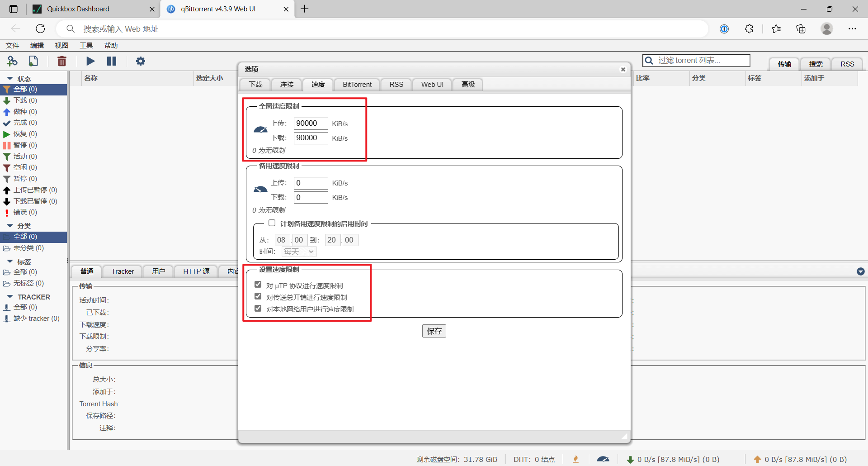Viewport: 868px width, 466px height.
Task: Open the 编辑 menu
Action: 37,45
